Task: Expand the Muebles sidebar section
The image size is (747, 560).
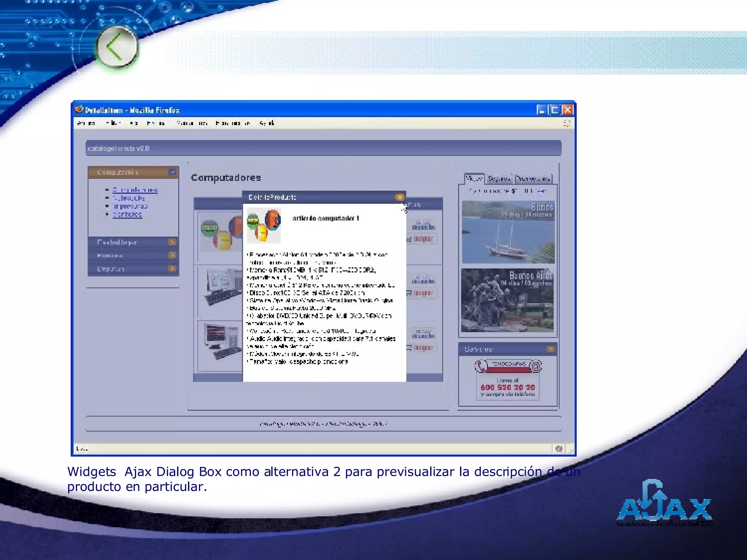Action: click(x=172, y=255)
